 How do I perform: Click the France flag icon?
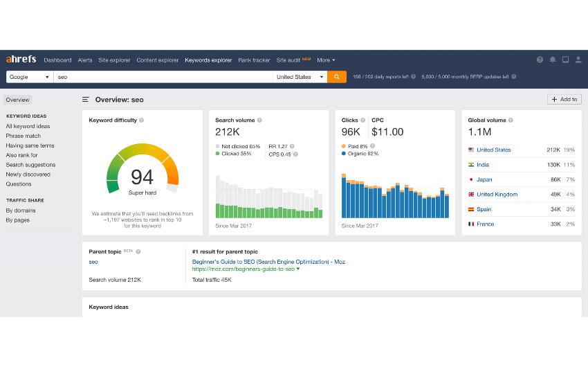pyautogui.click(x=471, y=224)
